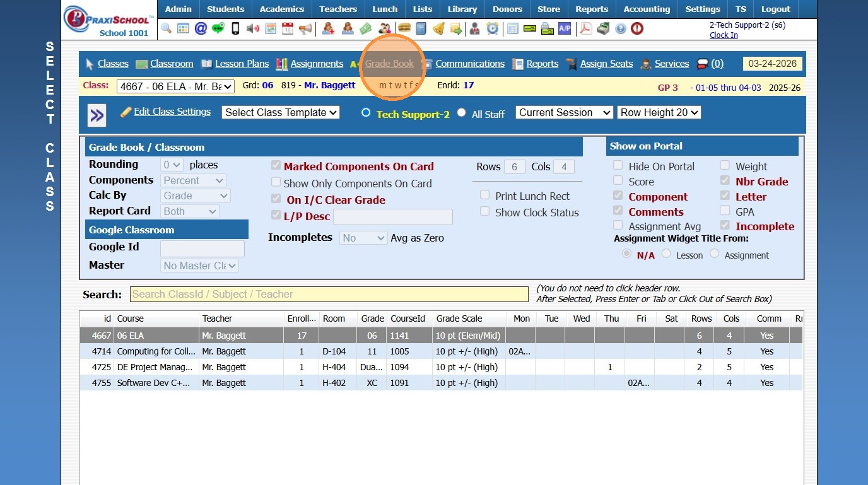Open the Accounting menu

click(x=647, y=9)
